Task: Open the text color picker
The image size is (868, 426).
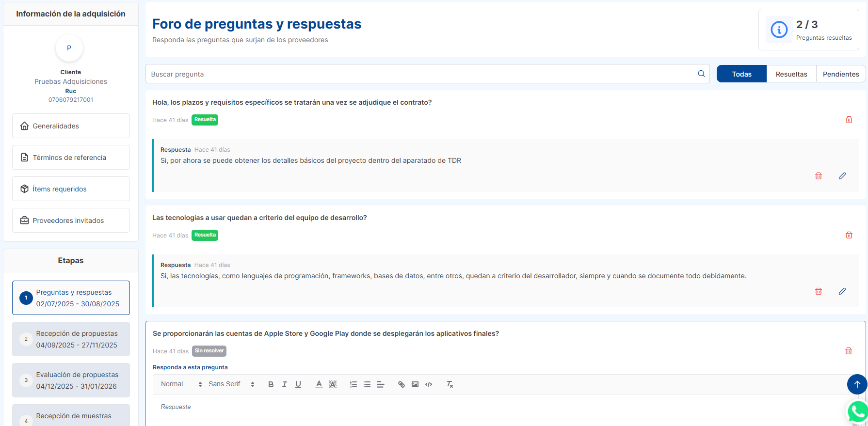Action: tap(319, 384)
